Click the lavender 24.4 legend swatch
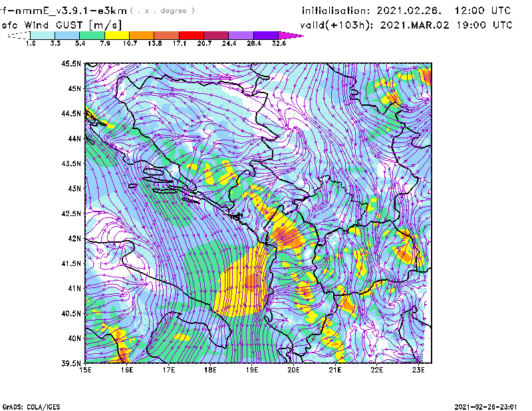The image size is (532, 411). pyautogui.click(x=241, y=35)
